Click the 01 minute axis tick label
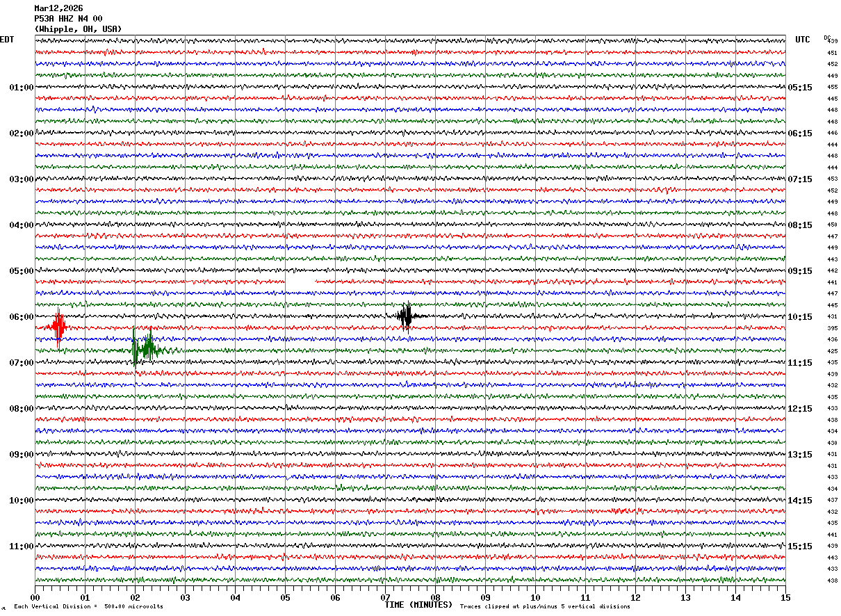This screenshot has width=841, height=616. click(x=85, y=597)
